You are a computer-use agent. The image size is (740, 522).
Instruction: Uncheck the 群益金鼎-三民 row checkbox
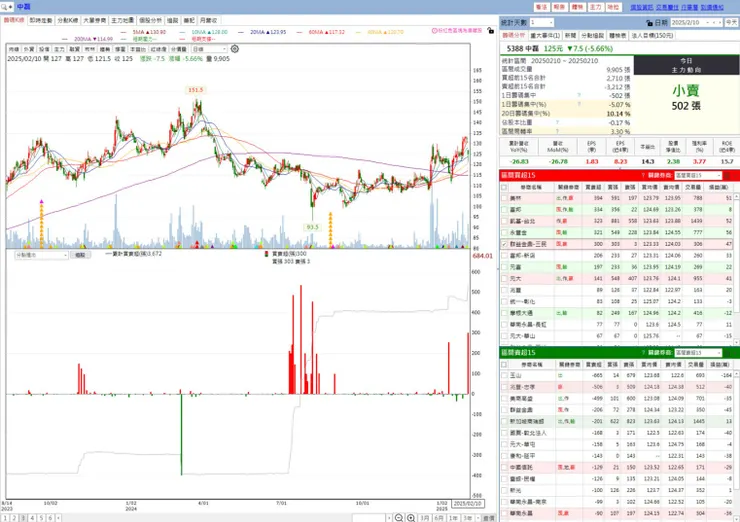504,244
